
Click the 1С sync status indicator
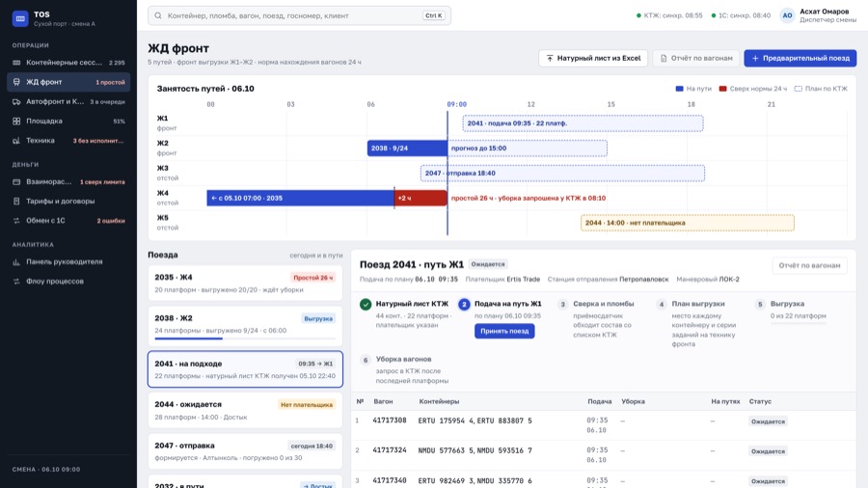click(x=741, y=15)
